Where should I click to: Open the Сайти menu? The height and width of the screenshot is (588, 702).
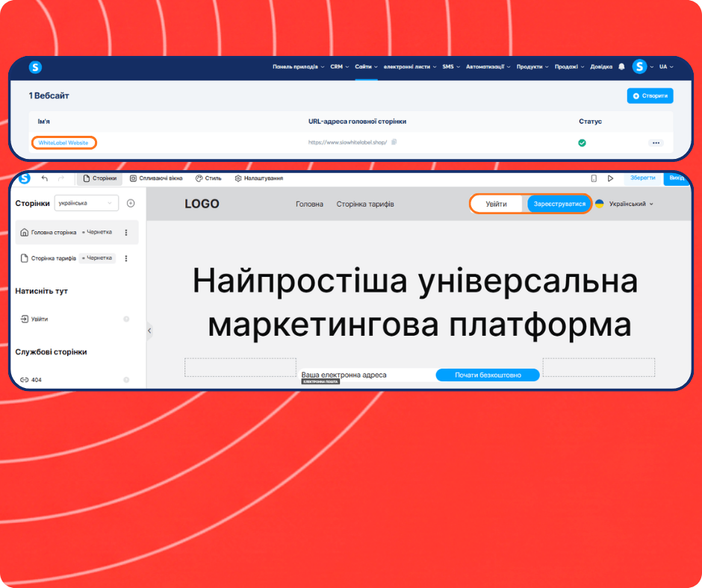point(366,66)
